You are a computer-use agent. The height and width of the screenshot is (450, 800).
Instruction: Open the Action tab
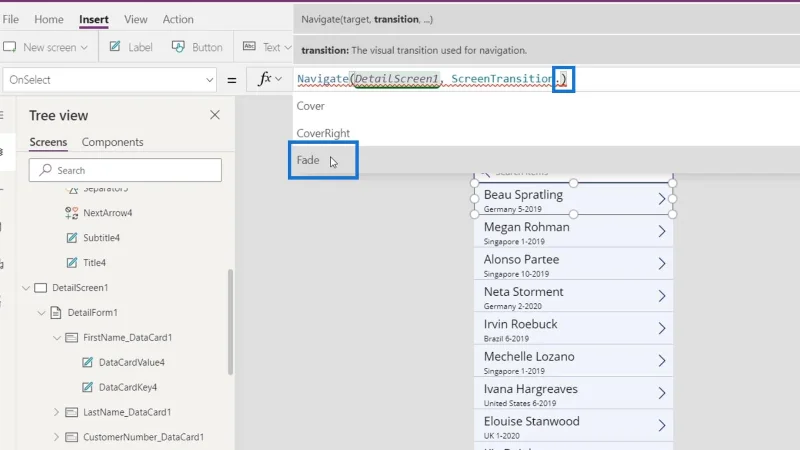178,19
